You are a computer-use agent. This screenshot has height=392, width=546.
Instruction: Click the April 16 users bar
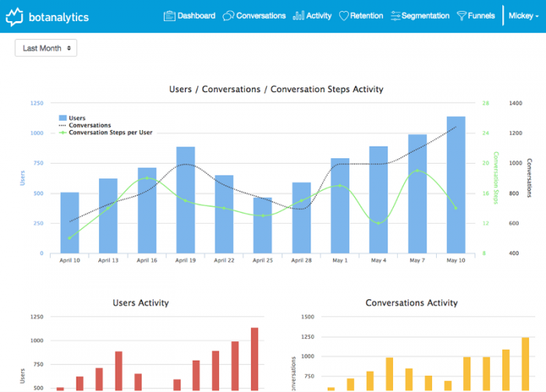pyautogui.click(x=147, y=210)
